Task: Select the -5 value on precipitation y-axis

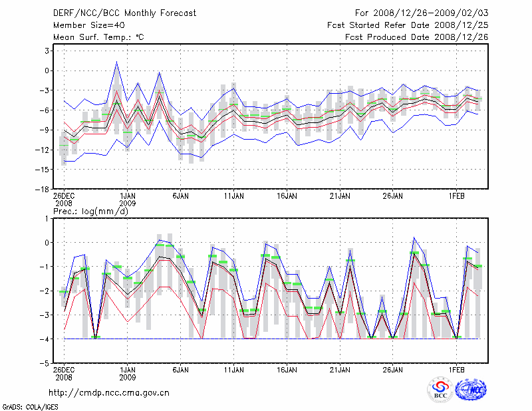Action: click(46, 364)
